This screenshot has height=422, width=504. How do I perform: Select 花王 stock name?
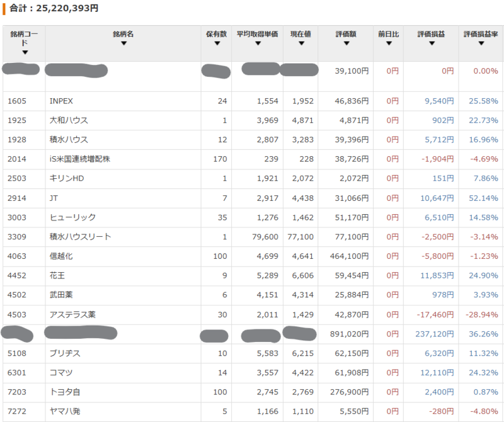[x=57, y=275]
